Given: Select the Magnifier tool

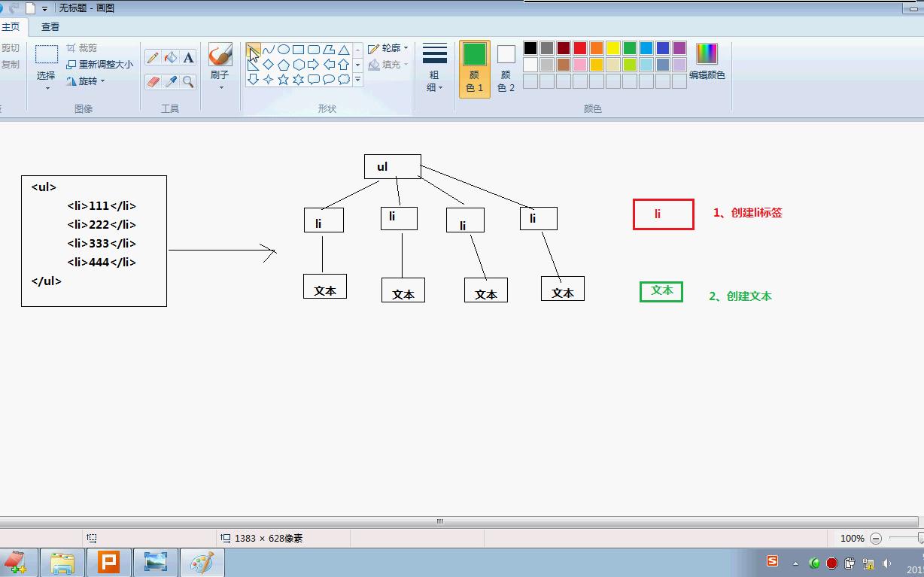Looking at the screenshot, I should pyautogui.click(x=188, y=80).
